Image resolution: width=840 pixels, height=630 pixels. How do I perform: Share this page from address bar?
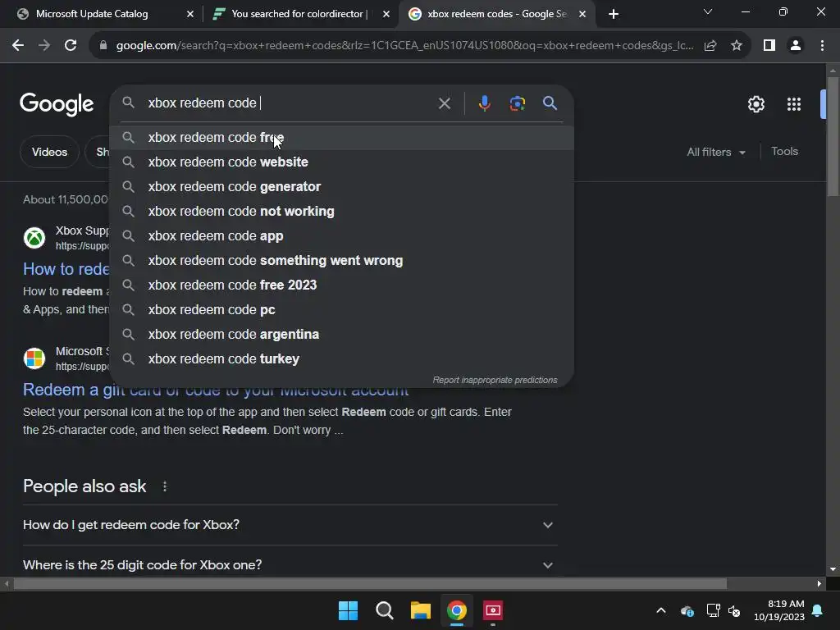[710, 46]
